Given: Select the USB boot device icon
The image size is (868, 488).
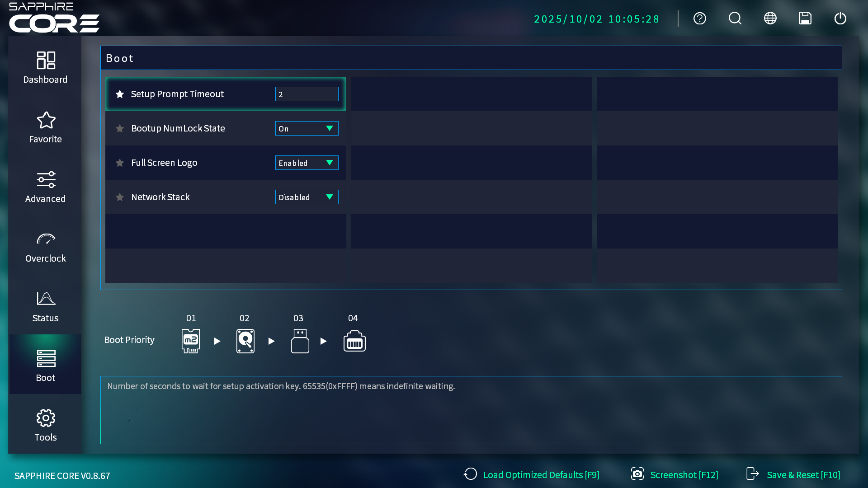Looking at the screenshot, I should pyautogui.click(x=300, y=341).
